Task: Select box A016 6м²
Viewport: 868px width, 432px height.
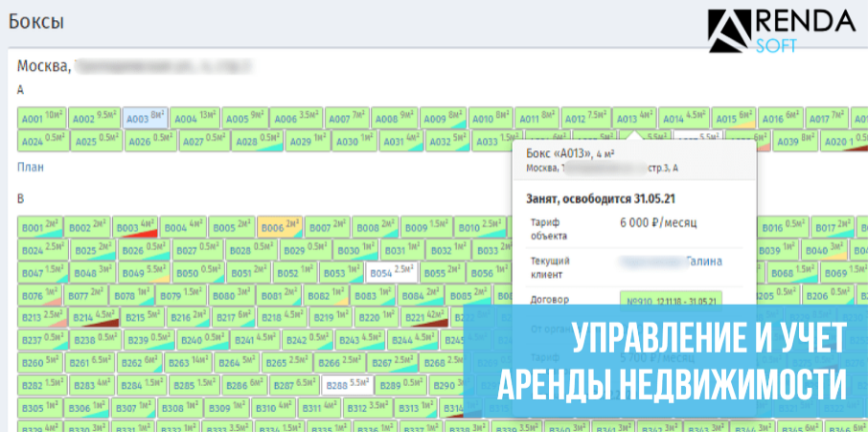Action: coord(780,118)
